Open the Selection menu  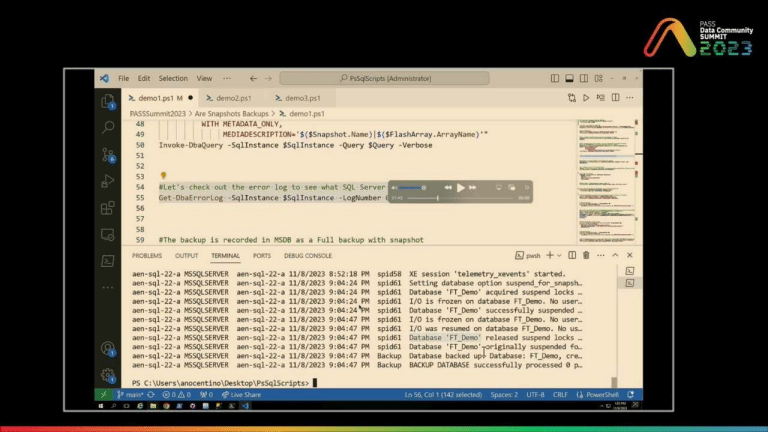(x=173, y=78)
